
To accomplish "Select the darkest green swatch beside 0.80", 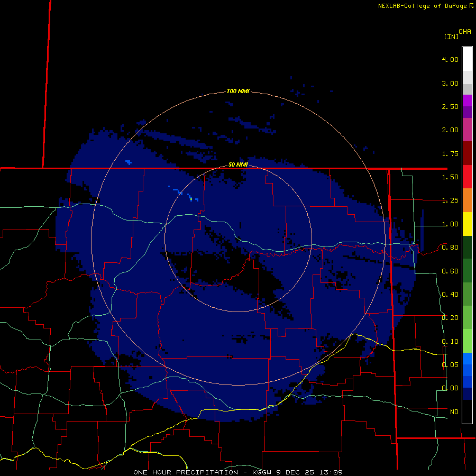I will (467, 247).
